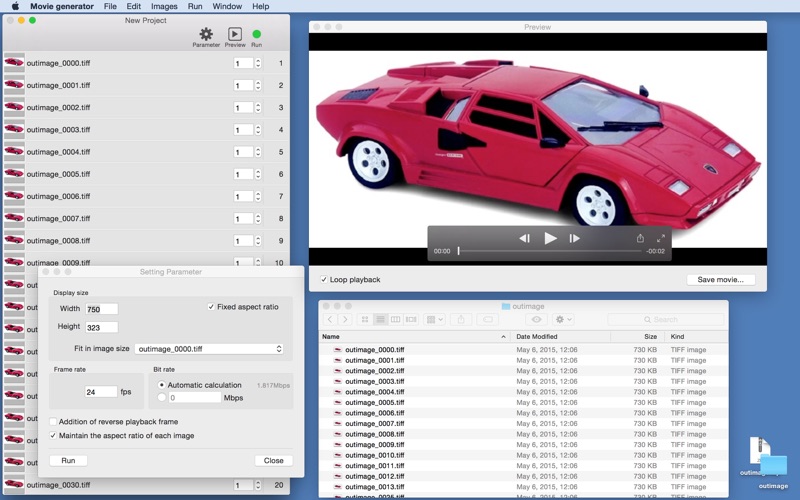Open the File menu in menu bar
Screen dimensions: 800x500
(110, 6)
